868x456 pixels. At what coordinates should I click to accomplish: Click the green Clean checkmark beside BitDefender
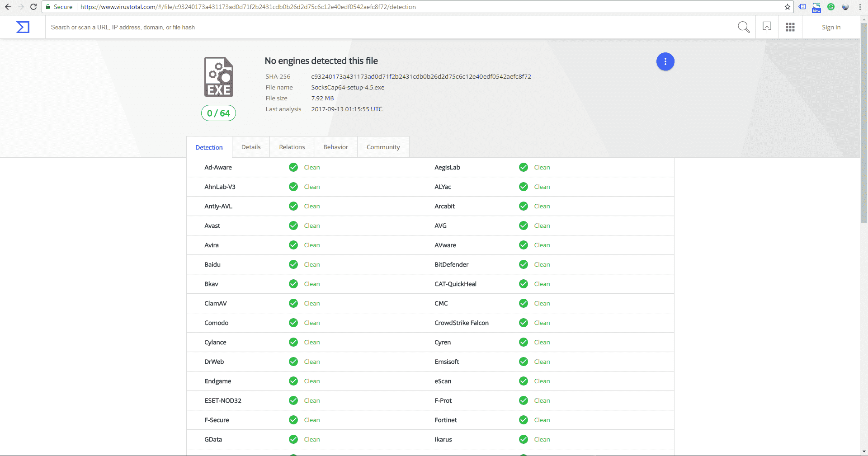point(524,264)
